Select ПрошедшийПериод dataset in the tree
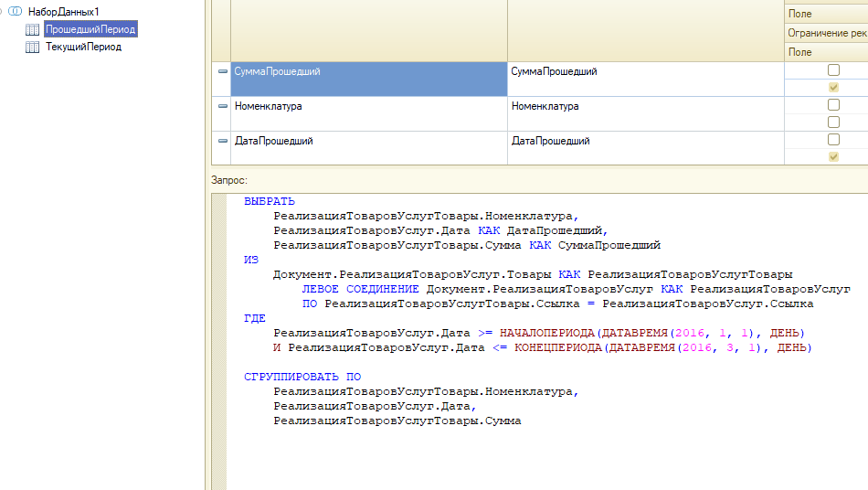 tap(90, 29)
